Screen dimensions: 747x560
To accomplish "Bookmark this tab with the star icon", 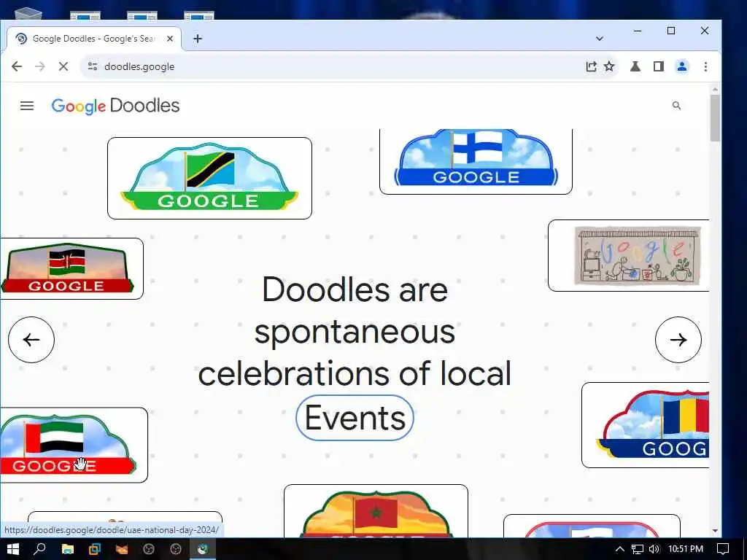I will [609, 66].
